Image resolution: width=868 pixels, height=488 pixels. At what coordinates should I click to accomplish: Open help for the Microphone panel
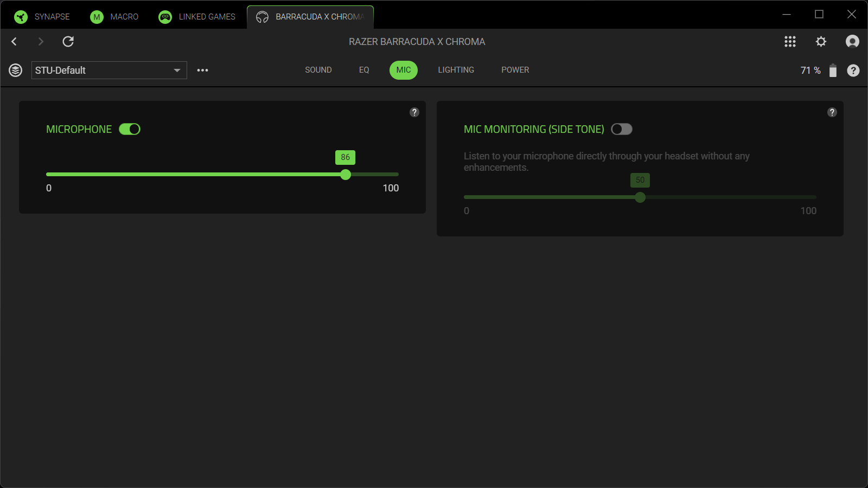pyautogui.click(x=414, y=112)
